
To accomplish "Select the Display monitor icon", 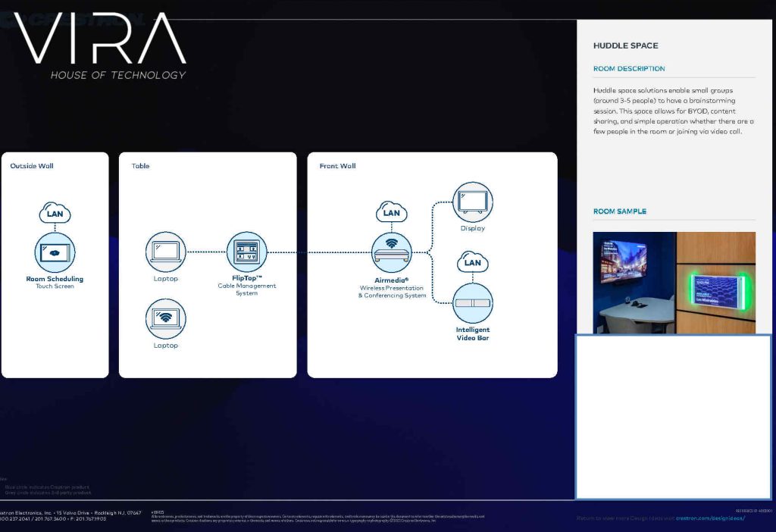I will click(473, 202).
